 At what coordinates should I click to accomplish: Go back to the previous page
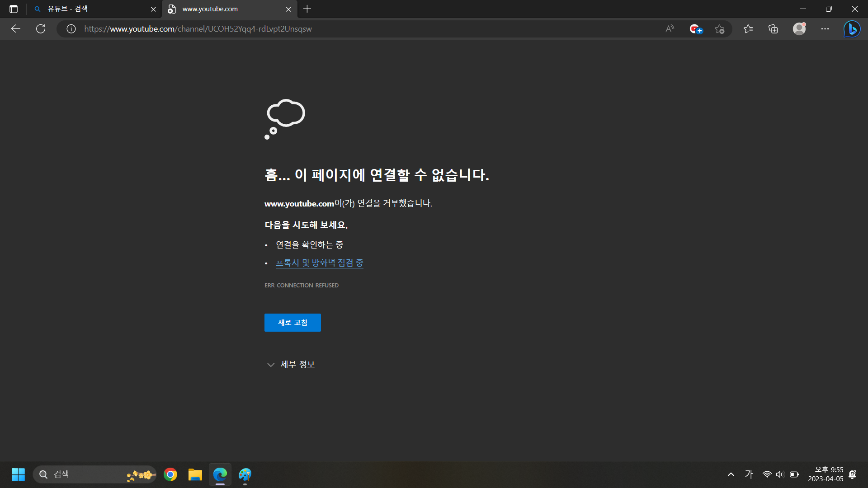click(16, 29)
